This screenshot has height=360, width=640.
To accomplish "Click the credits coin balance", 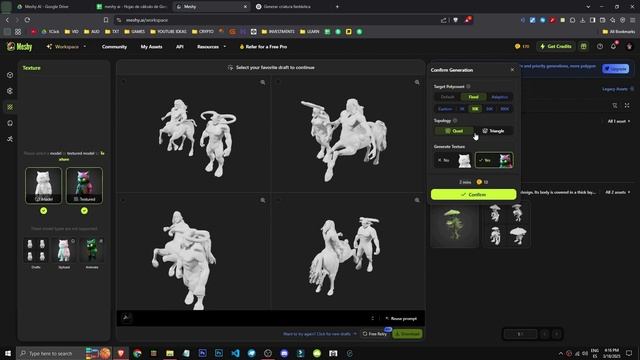I will click(522, 47).
